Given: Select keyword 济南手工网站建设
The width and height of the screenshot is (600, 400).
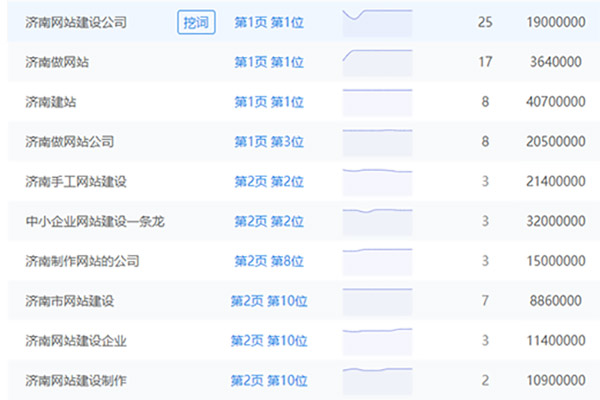Looking at the screenshot, I should 76,182.
